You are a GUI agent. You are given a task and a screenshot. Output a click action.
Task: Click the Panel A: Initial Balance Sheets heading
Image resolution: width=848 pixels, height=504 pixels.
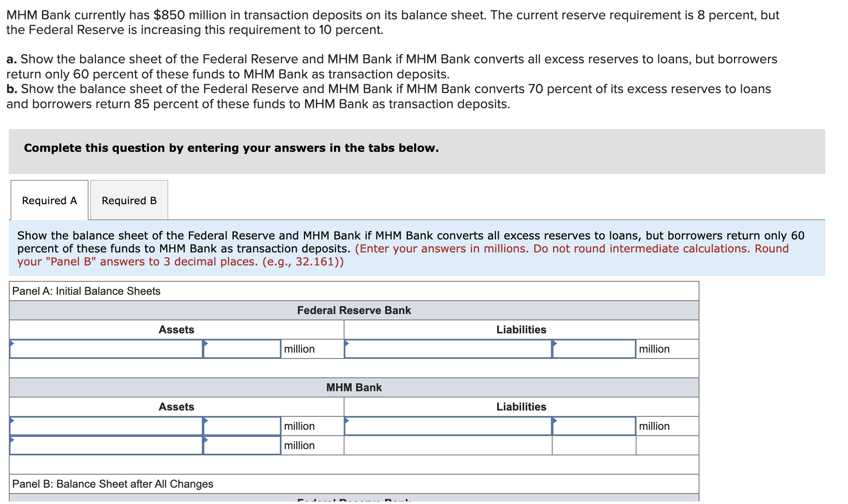pos(86,291)
